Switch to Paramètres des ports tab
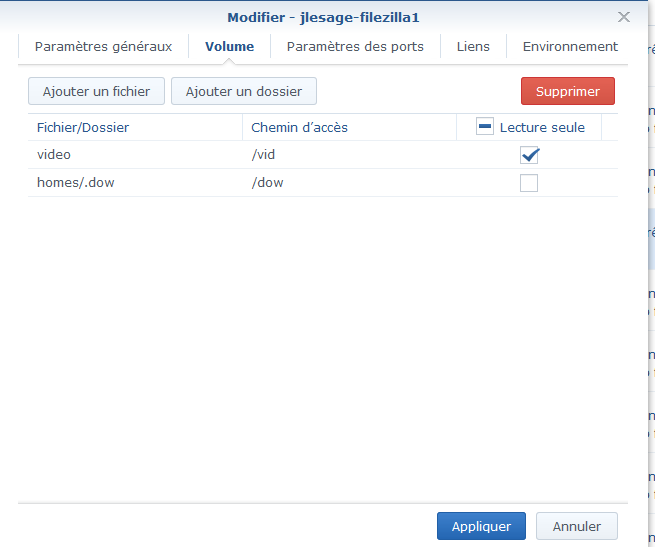This screenshot has height=547, width=655. pyautogui.click(x=355, y=46)
